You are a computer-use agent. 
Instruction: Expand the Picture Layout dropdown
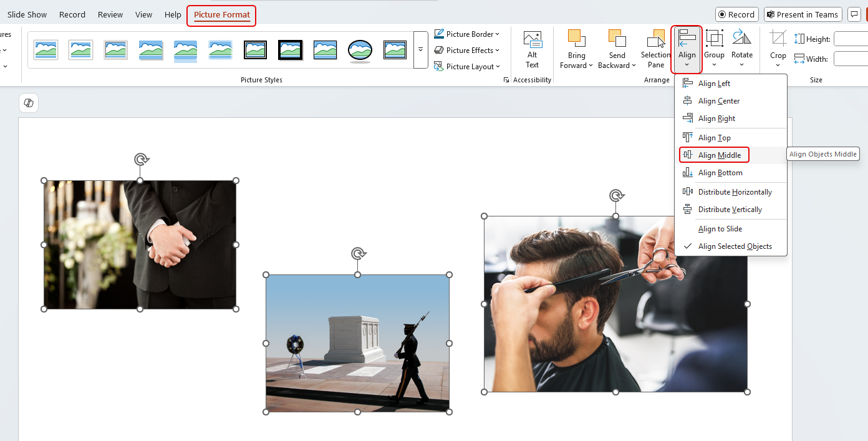point(467,67)
